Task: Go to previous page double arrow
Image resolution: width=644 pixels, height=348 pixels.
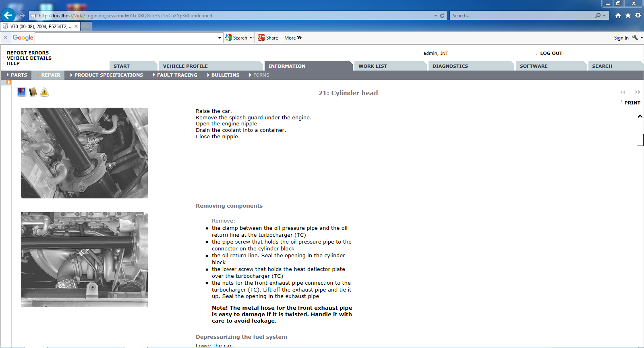Action: 623,92
